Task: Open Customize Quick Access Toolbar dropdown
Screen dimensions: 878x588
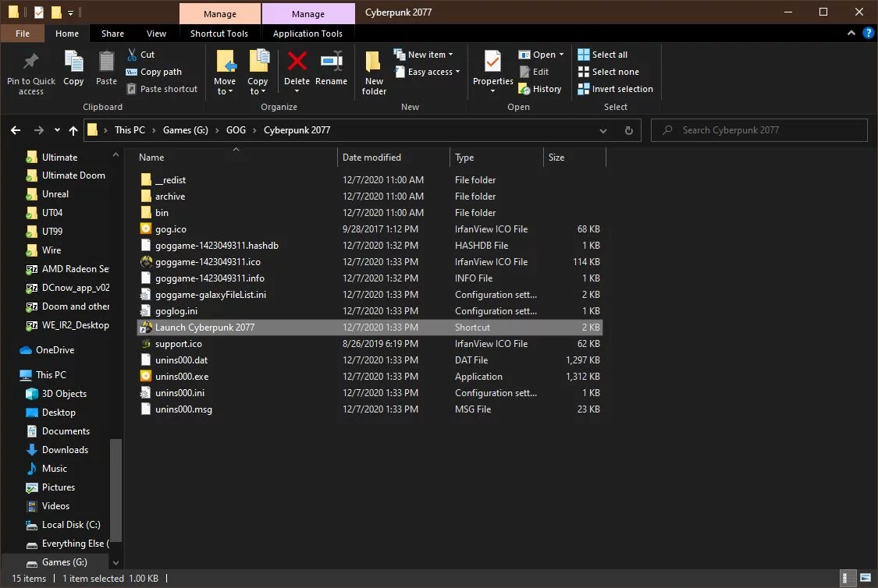Action: (x=70, y=12)
